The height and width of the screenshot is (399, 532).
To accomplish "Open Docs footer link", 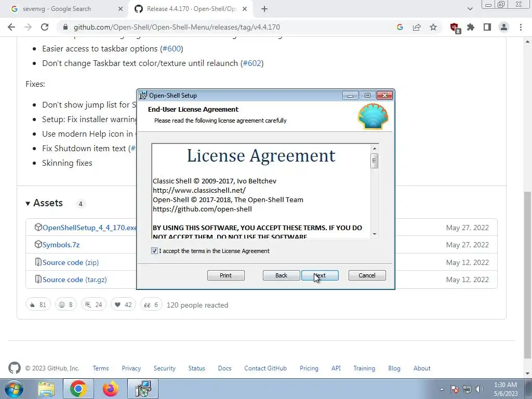I will [x=224, y=368].
